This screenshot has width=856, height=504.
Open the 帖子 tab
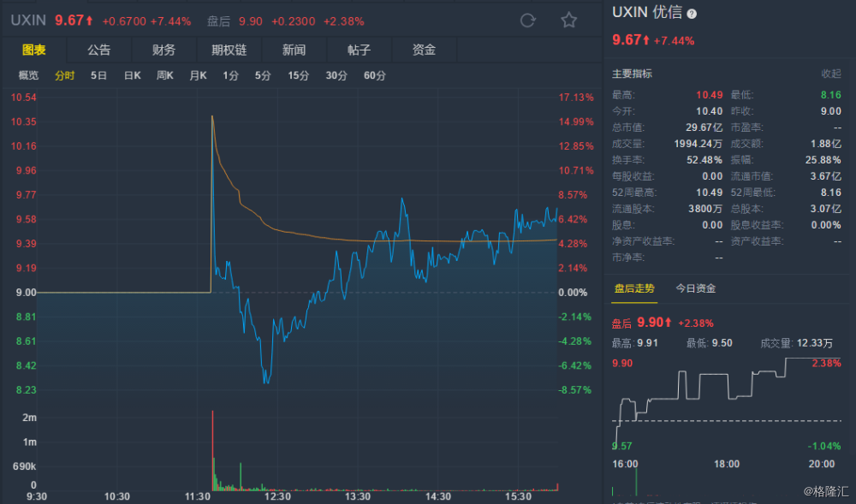pos(359,50)
